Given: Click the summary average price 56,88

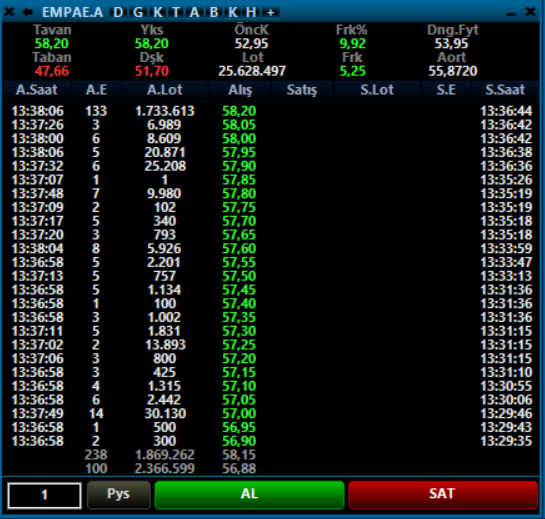Looking at the screenshot, I should click(239, 469).
